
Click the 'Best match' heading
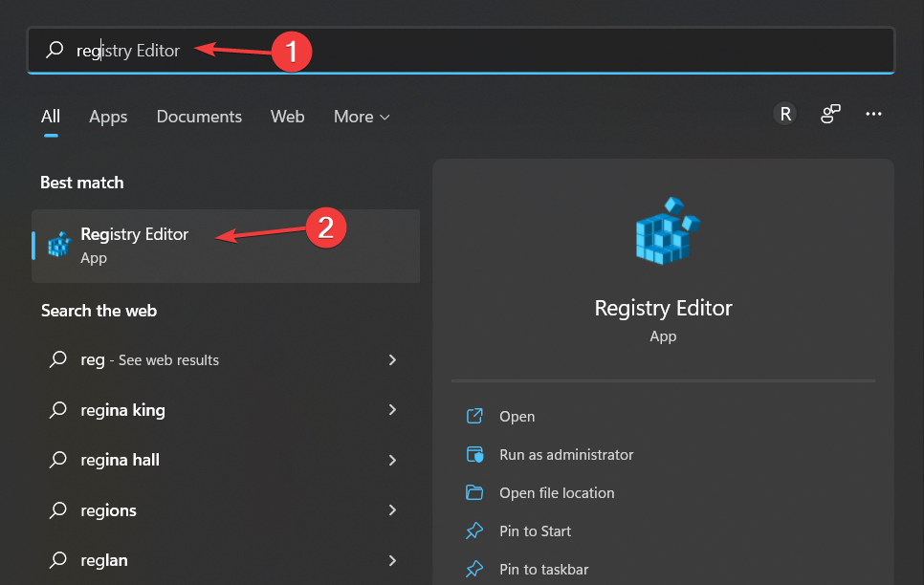click(82, 183)
